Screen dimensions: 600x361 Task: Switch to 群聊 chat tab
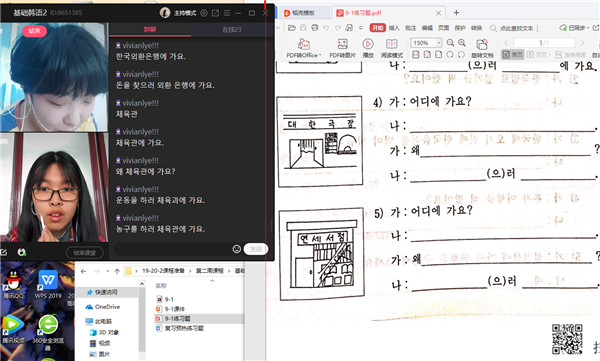[x=150, y=29]
